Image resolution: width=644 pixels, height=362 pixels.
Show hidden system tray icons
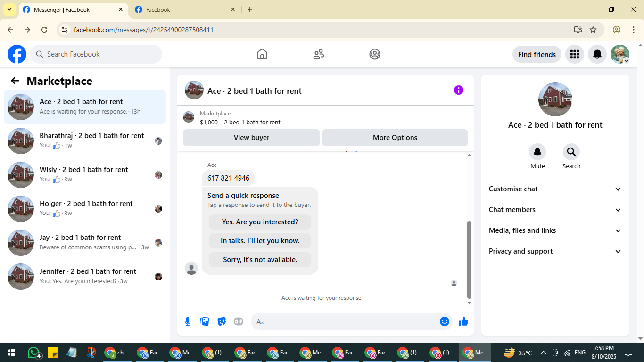pos(543,353)
